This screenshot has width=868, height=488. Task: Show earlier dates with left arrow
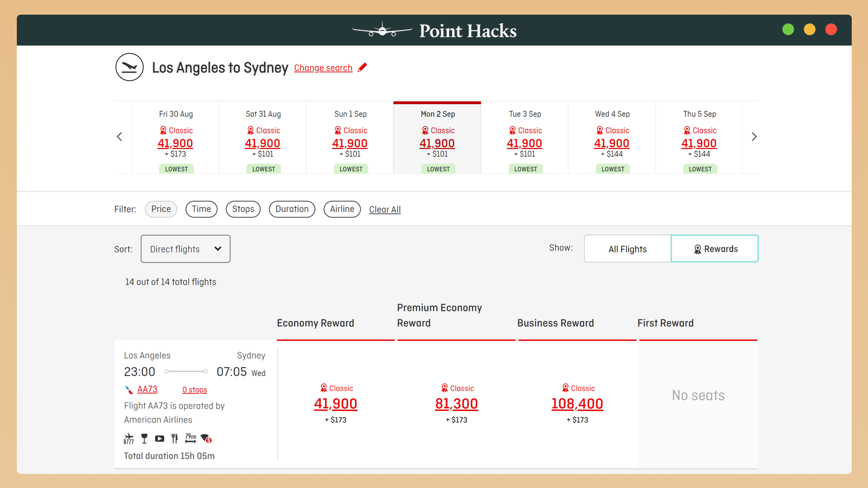tap(120, 137)
